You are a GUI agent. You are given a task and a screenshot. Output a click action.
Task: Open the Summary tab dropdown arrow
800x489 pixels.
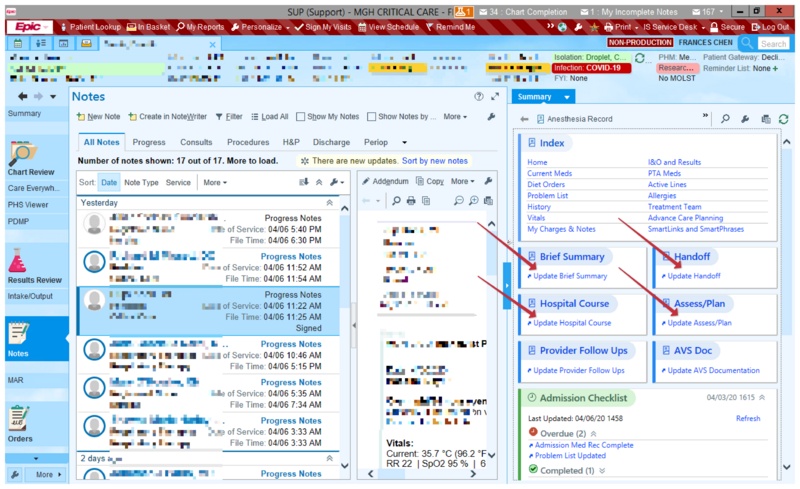pos(567,97)
